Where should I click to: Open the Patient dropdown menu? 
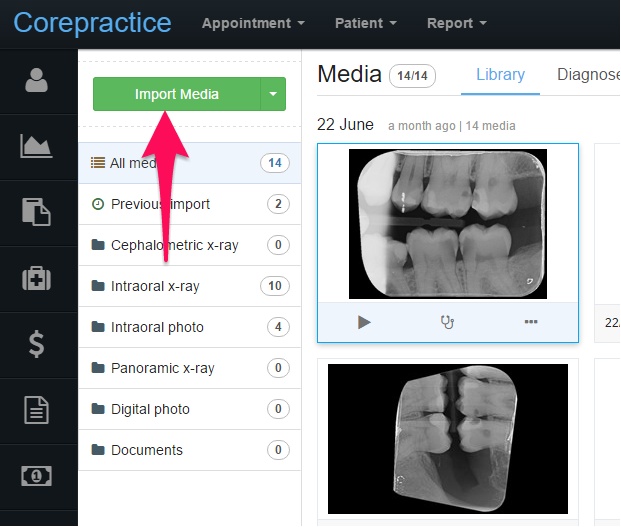366,23
